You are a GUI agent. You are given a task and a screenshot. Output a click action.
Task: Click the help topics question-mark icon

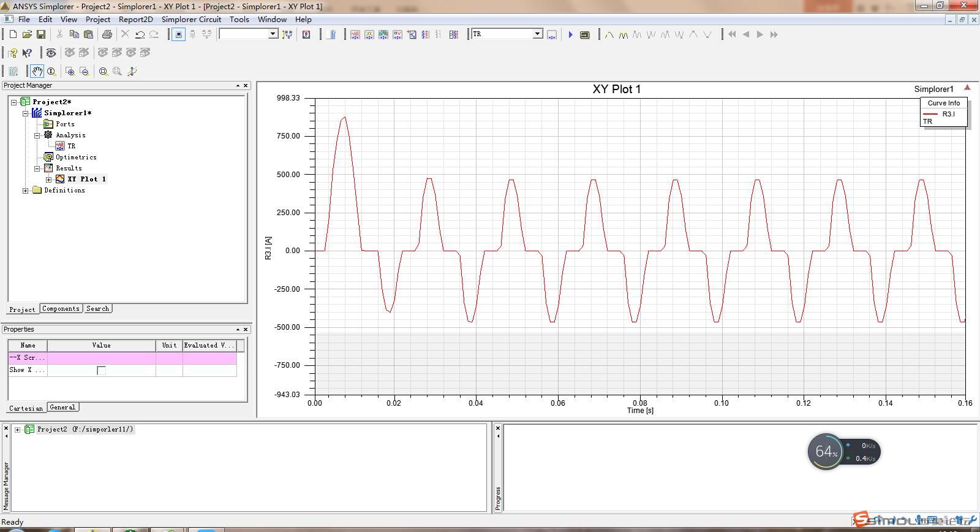click(x=12, y=53)
